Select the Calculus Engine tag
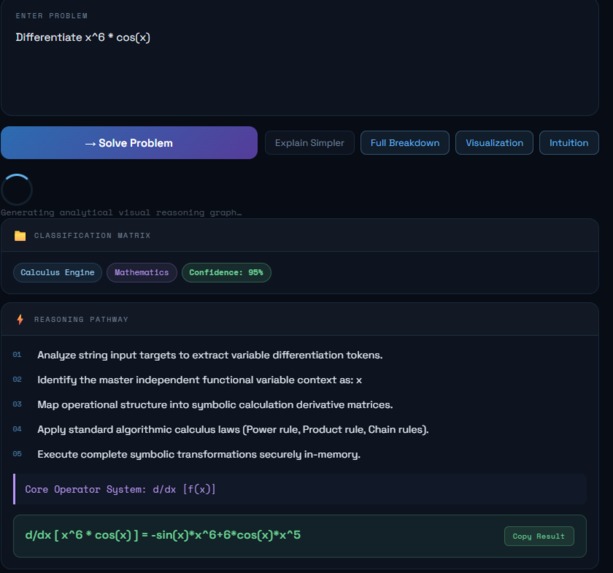Viewport: 613px width, 573px height. click(57, 272)
